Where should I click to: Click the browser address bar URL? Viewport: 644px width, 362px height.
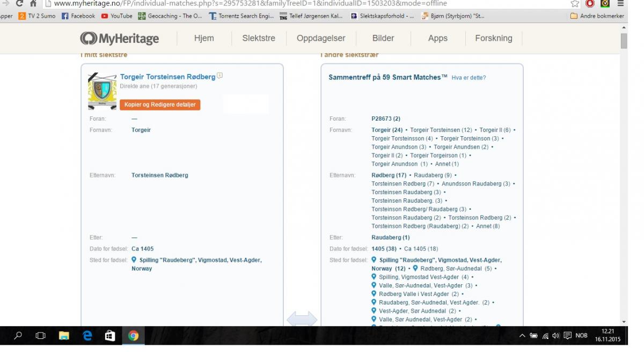(x=250, y=4)
